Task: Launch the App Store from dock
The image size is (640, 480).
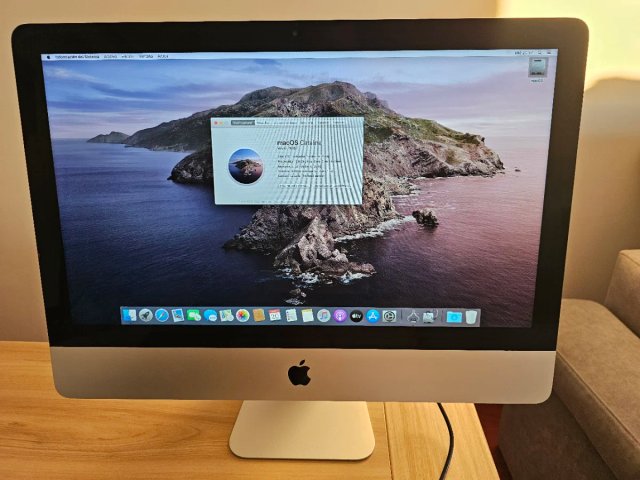Action: [373, 316]
